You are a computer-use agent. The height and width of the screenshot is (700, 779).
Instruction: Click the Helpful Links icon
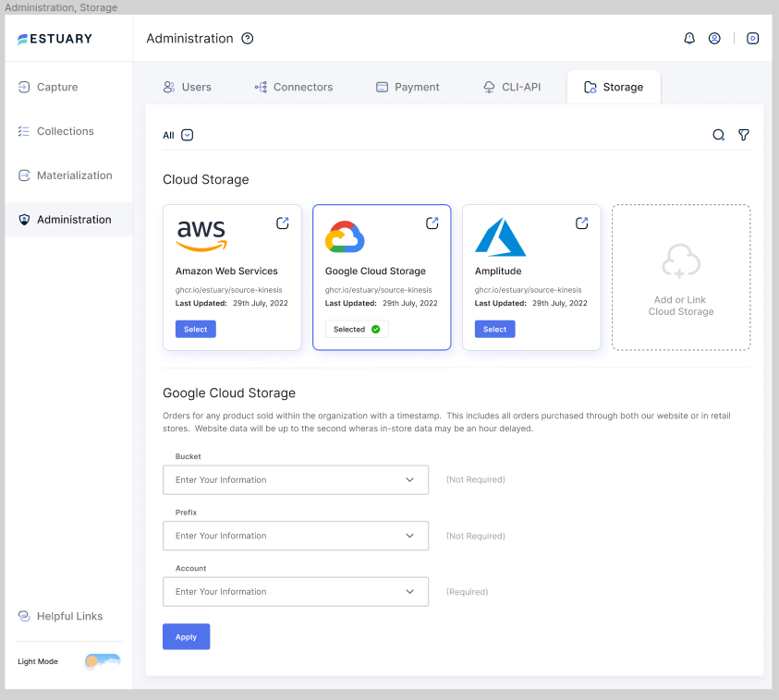point(25,616)
